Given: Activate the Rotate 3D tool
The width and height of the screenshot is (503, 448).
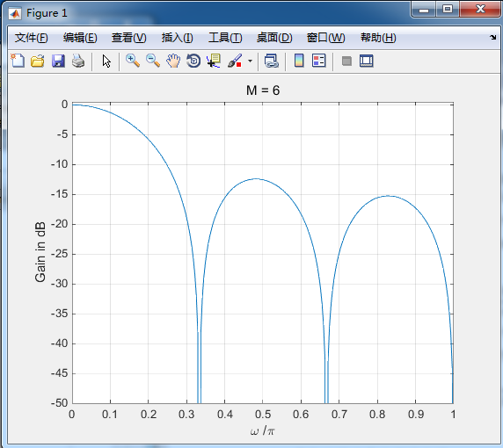Looking at the screenshot, I should [x=193, y=61].
